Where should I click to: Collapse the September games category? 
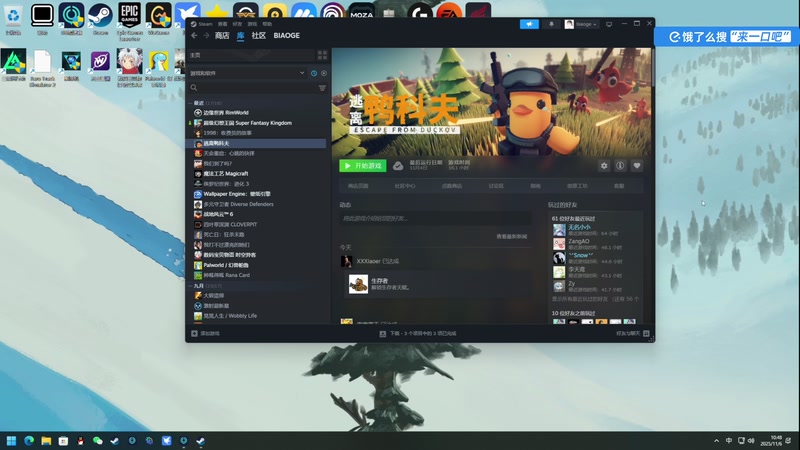[x=190, y=286]
